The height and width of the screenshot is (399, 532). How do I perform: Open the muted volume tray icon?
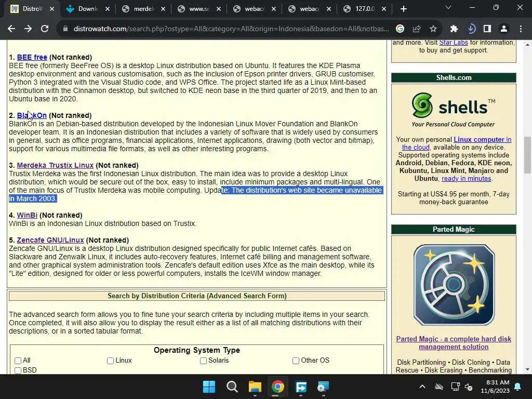pos(469,387)
